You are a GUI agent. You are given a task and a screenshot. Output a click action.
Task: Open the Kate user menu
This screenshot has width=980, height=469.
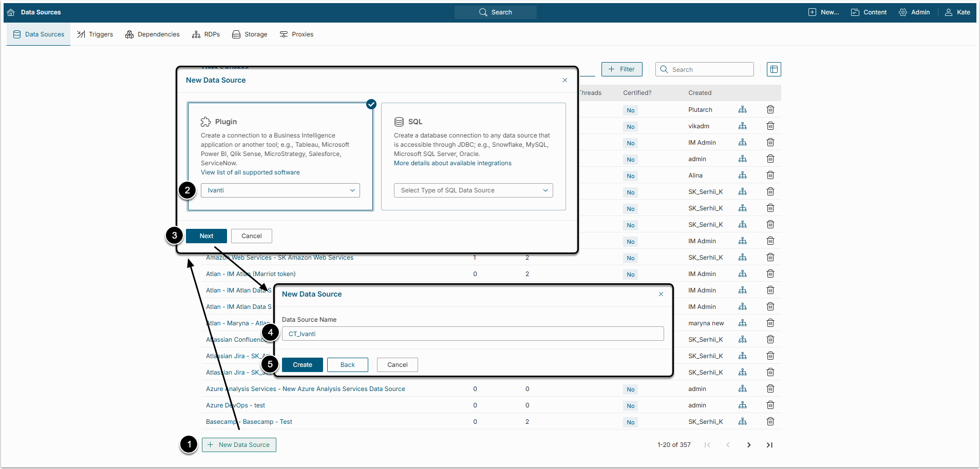pyautogui.click(x=957, y=12)
